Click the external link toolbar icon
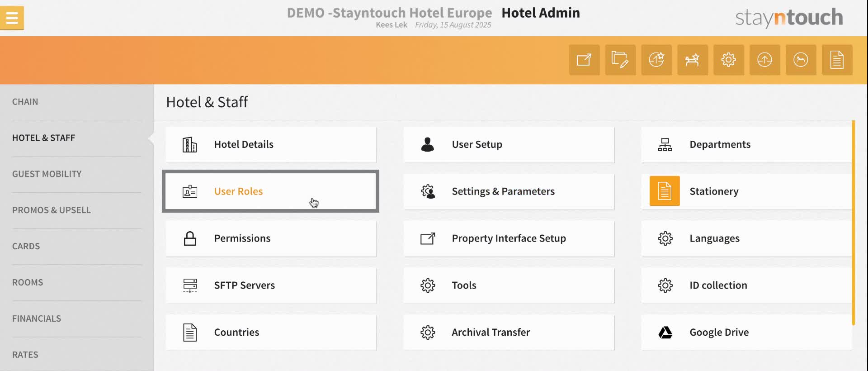Screen dimensions: 868x371 pyautogui.click(x=584, y=60)
